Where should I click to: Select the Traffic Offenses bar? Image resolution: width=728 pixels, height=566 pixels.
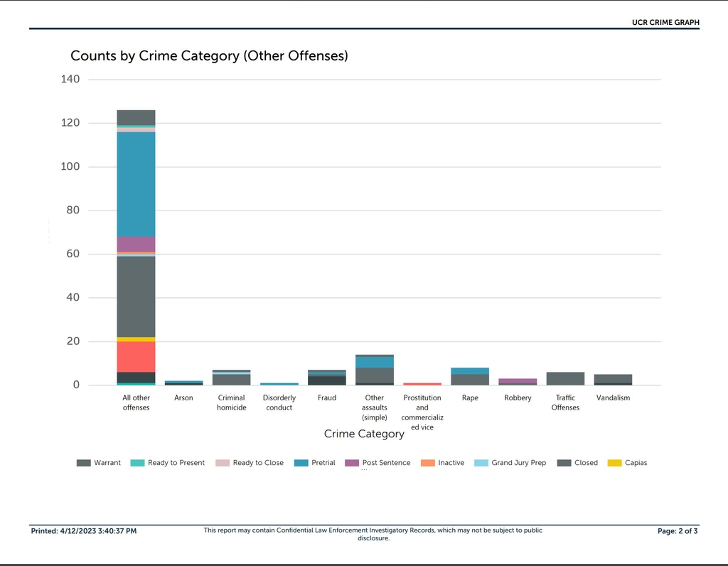pyautogui.click(x=565, y=378)
